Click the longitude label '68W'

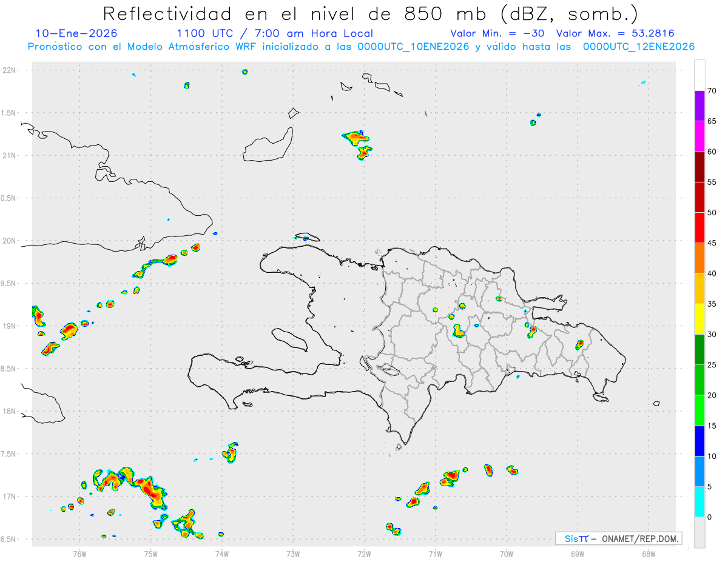(649, 554)
